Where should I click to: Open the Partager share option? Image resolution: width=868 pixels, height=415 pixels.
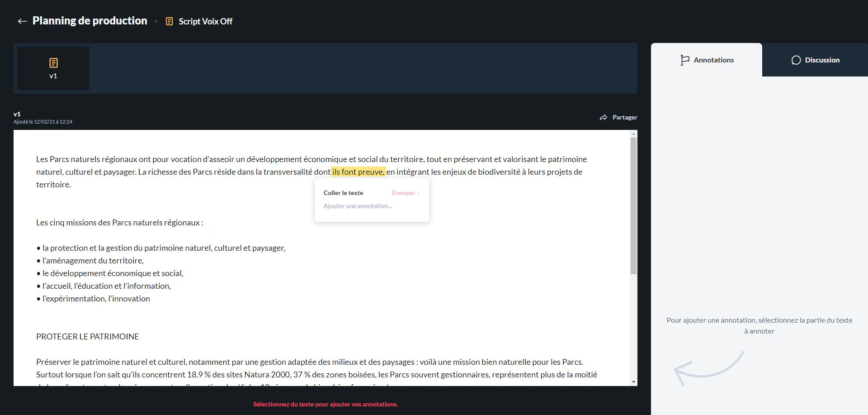618,118
